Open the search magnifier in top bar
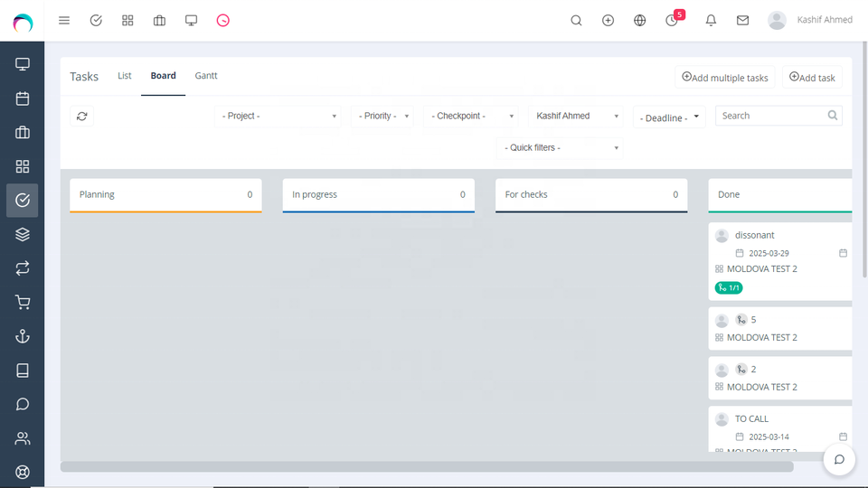The image size is (868, 488). coord(576,20)
